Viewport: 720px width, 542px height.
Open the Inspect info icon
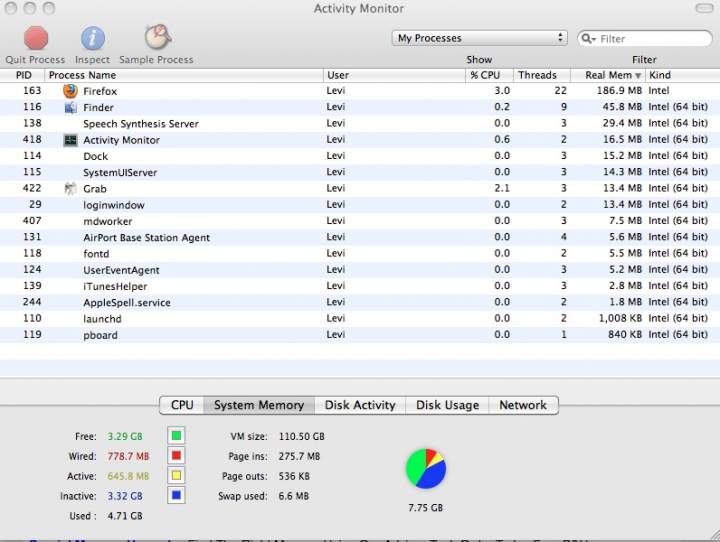coord(93,38)
